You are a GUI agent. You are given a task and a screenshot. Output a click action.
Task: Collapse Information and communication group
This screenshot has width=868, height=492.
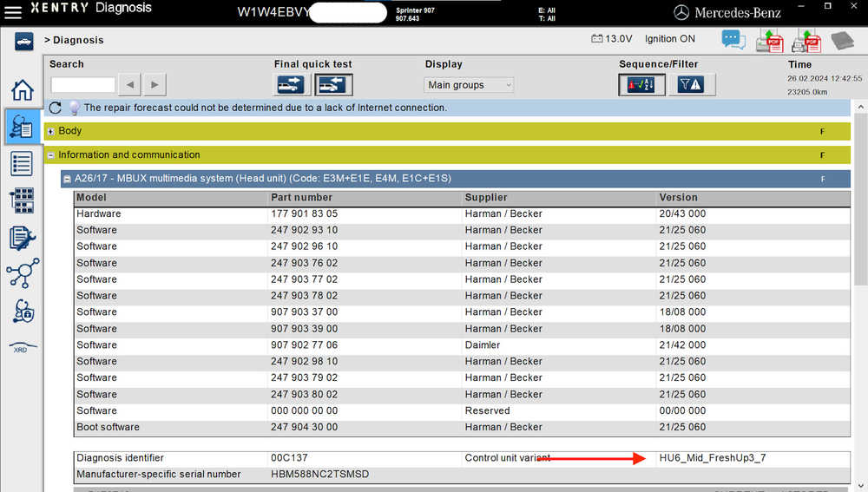pyautogui.click(x=50, y=155)
